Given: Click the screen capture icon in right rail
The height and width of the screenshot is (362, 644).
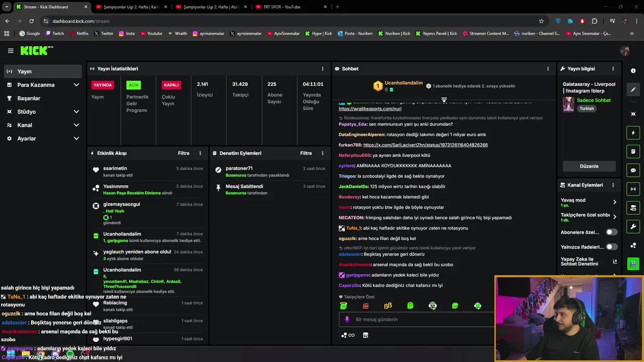Looking at the screenshot, I should point(633,114).
